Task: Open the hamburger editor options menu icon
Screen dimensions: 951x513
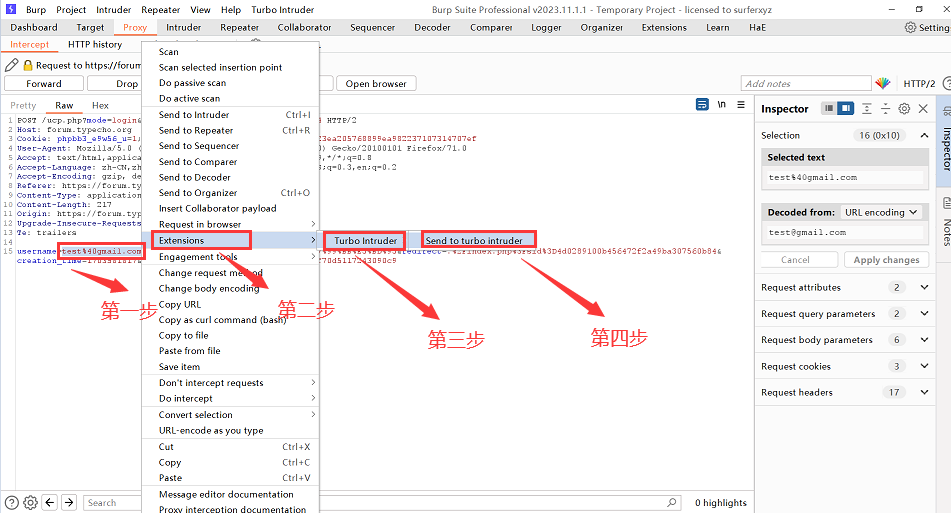Action: (741, 104)
